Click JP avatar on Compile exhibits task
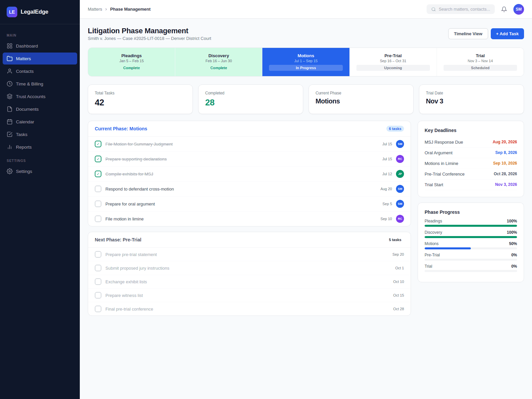Screen dimensions: 532x399 pyautogui.click(x=400, y=174)
